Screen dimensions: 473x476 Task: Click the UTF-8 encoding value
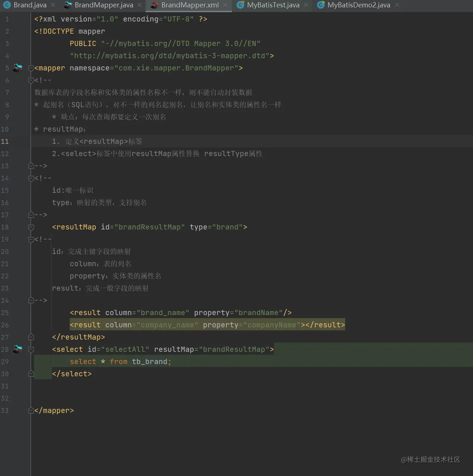[179, 19]
